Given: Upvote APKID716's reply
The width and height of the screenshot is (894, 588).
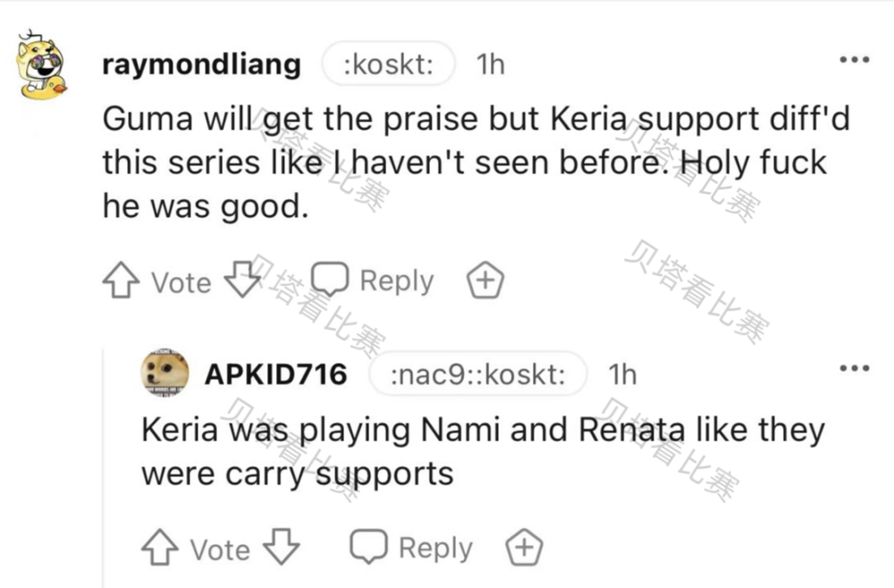Looking at the screenshot, I should click(158, 547).
